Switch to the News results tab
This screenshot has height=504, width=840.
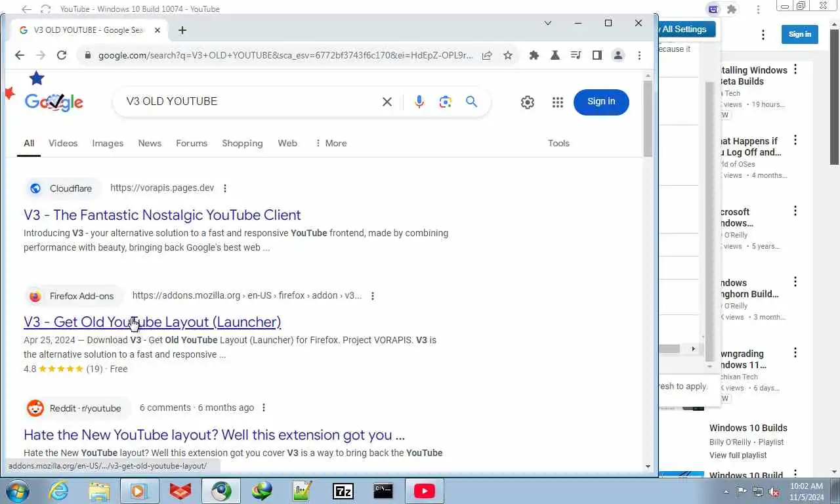(x=150, y=143)
